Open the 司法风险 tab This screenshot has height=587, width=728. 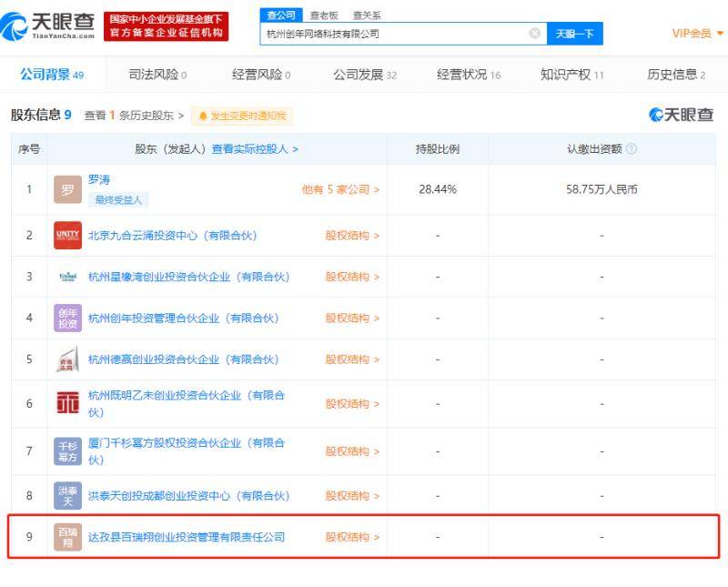click(157, 75)
